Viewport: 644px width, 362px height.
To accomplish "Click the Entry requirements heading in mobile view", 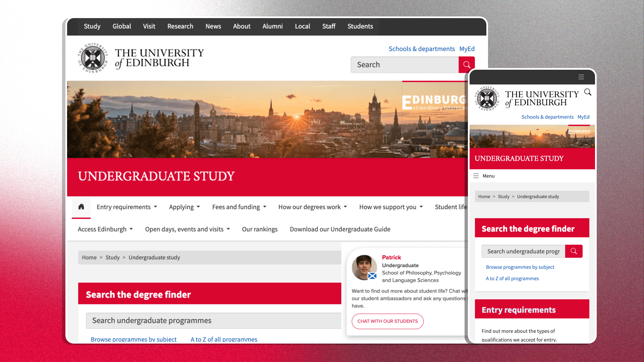I will pos(519,310).
